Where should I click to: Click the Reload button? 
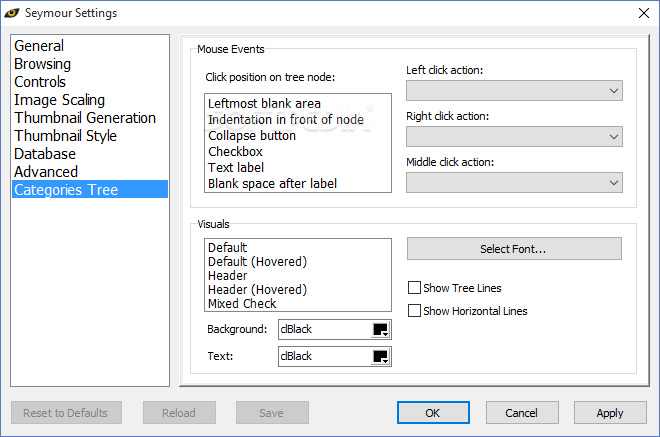(179, 413)
